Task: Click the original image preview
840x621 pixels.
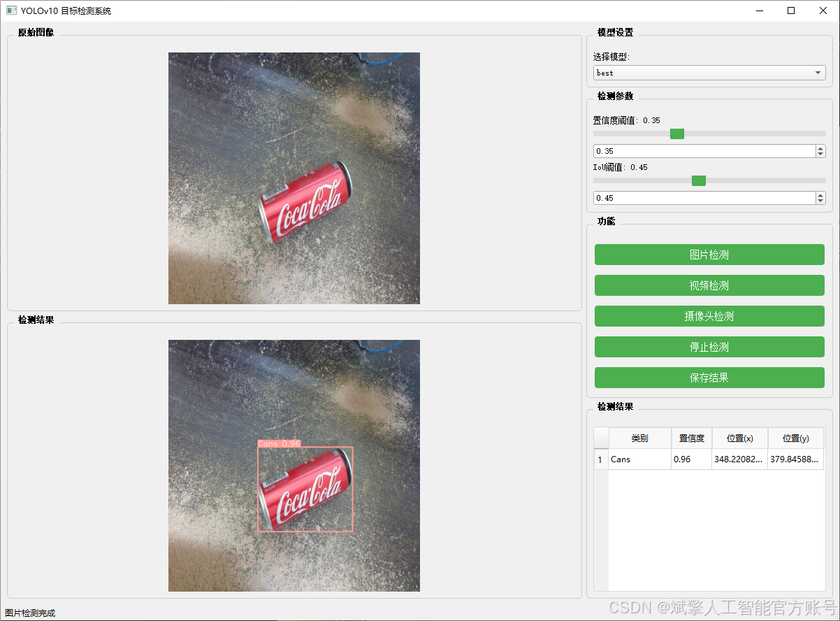Action: (x=294, y=178)
